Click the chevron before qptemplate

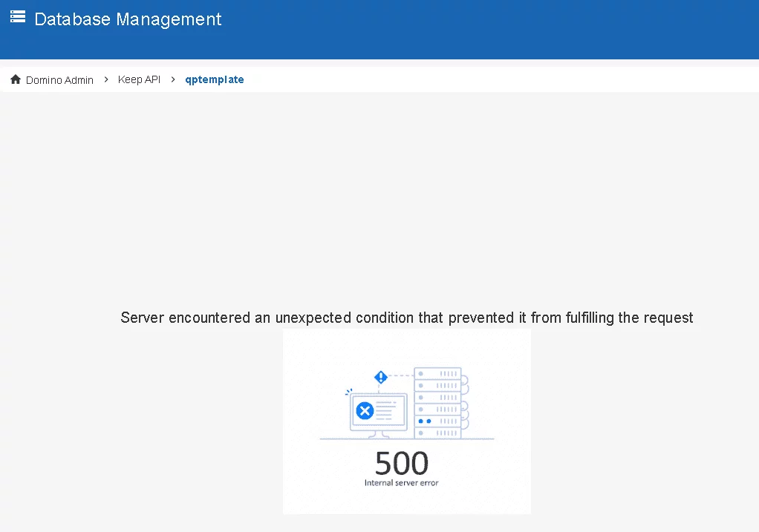pyautogui.click(x=173, y=79)
